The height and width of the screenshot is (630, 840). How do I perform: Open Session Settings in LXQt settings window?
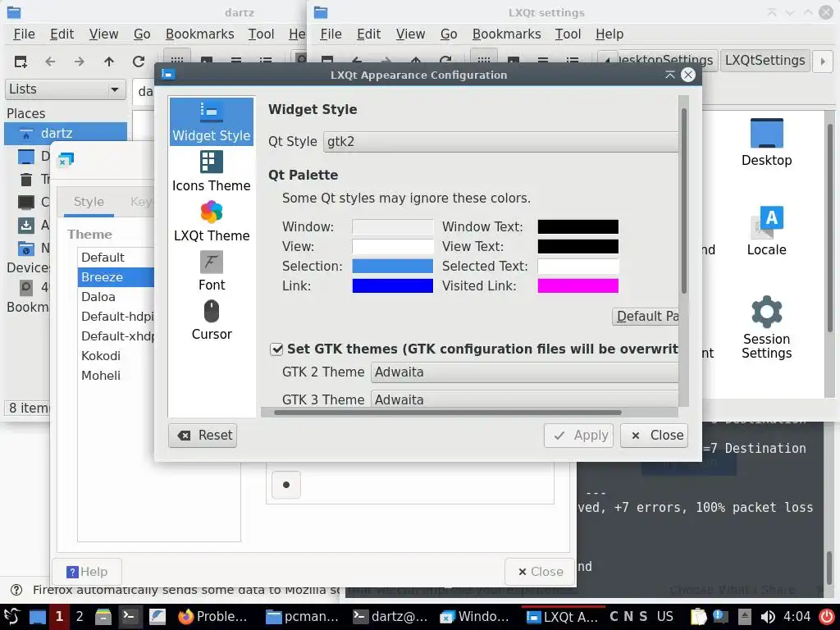click(x=767, y=327)
